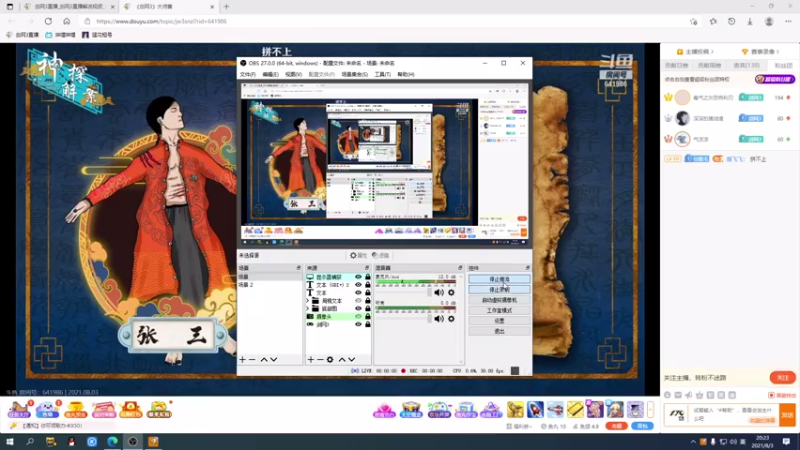Open Windows Start menu
800x450 pixels.
click(10, 441)
